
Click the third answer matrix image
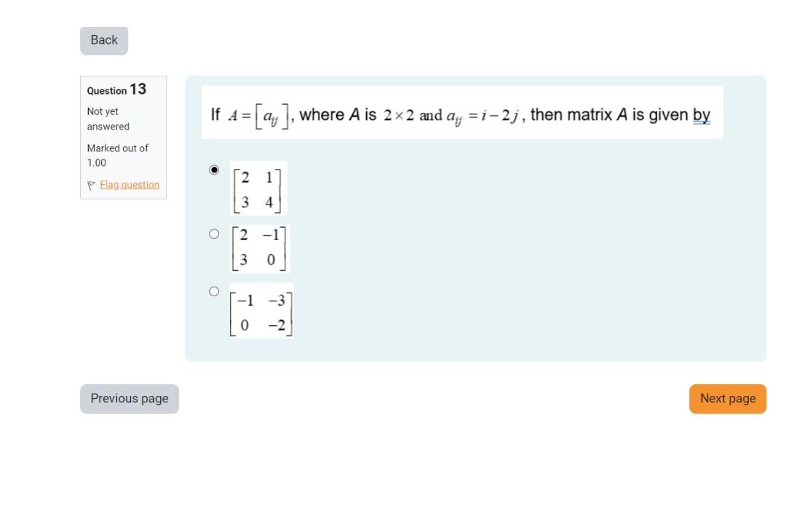point(262,311)
